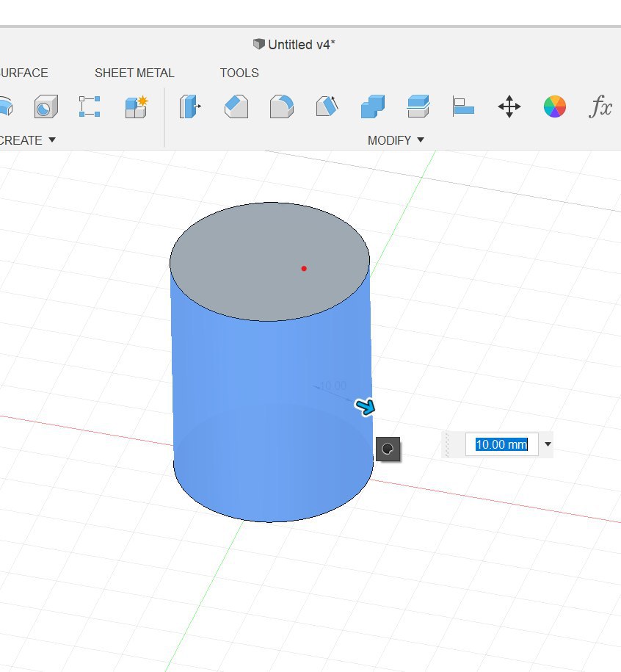Image resolution: width=621 pixels, height=672 pixels.
Task: Select the Chamfer tool icon
Action: tap(236, 106)
